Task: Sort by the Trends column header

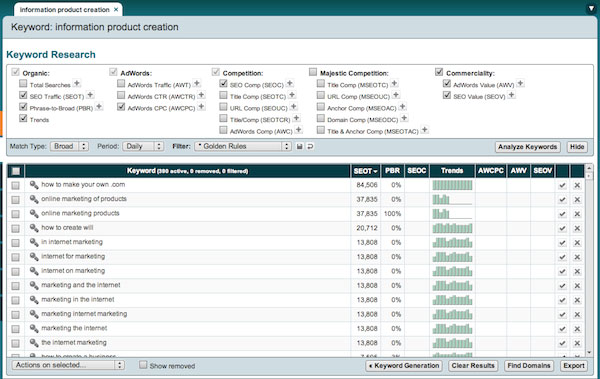Action: pos(452,171)
